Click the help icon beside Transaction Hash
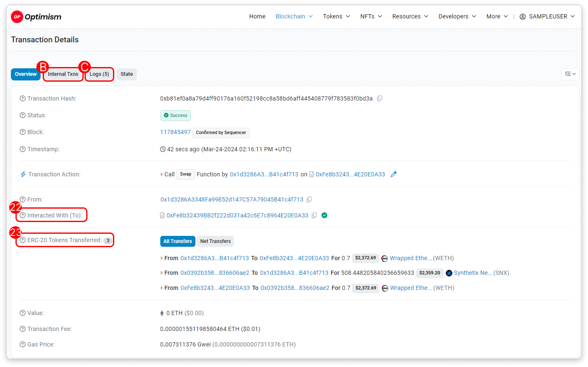Viewport: 588px width, 367px height. [x=23, y=98]
